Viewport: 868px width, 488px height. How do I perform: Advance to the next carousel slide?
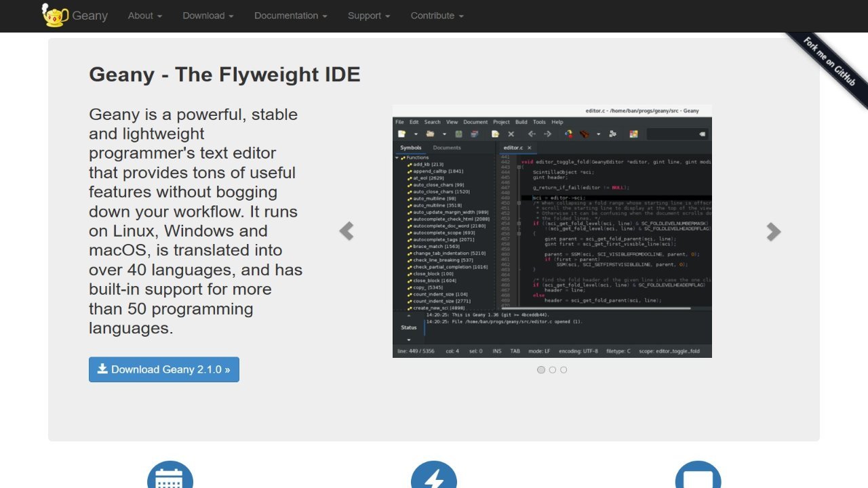pyautogui.click(x=773, y=231)
